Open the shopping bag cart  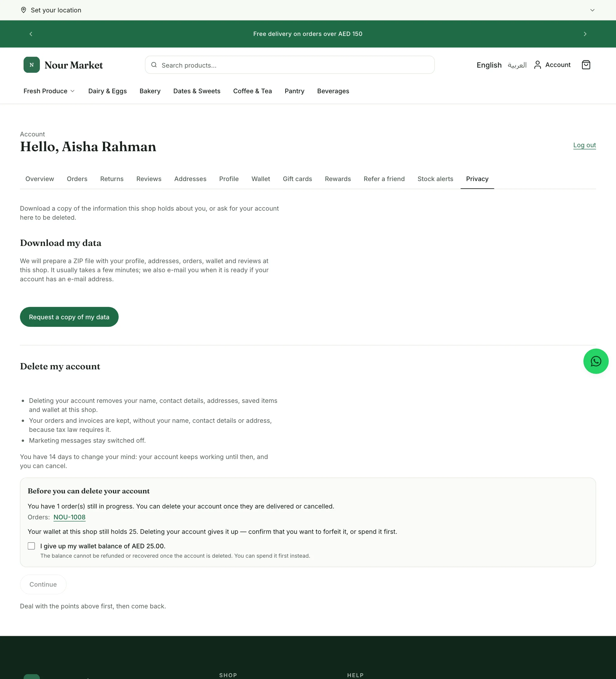click(x=586, y=65)
